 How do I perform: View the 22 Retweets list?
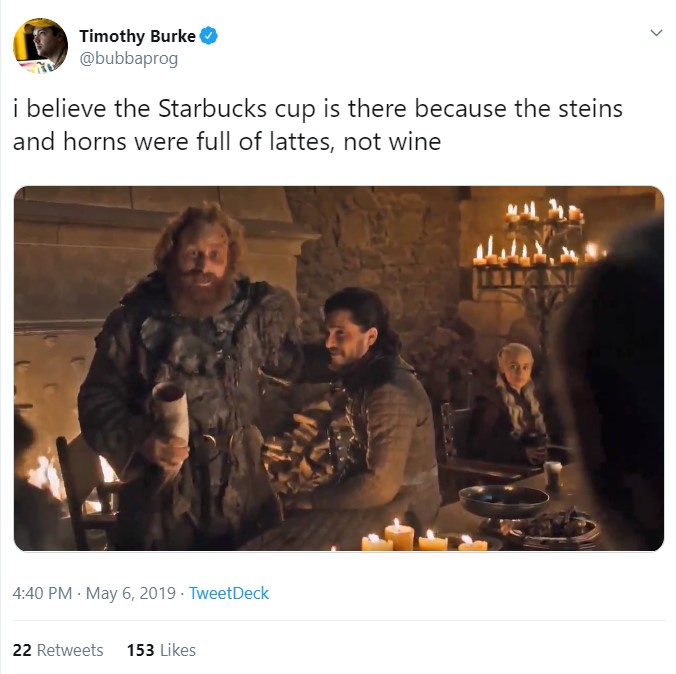click(x=58, y=650)
